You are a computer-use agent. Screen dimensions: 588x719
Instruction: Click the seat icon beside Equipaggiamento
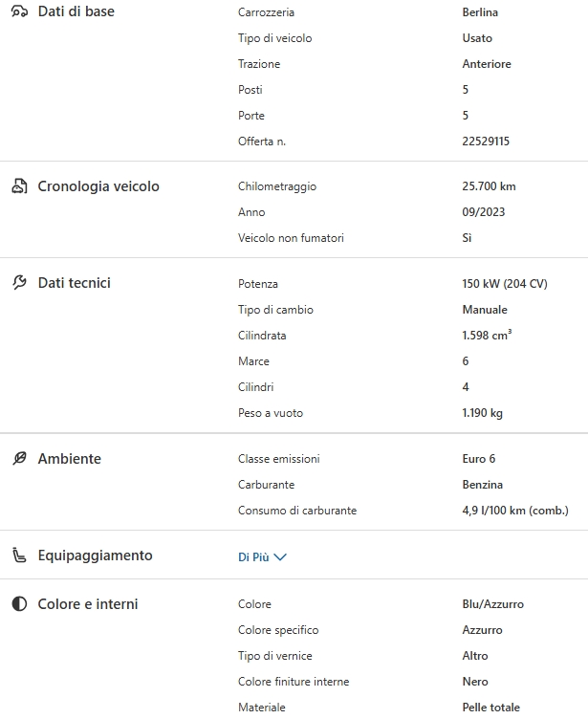pos(19,556)
